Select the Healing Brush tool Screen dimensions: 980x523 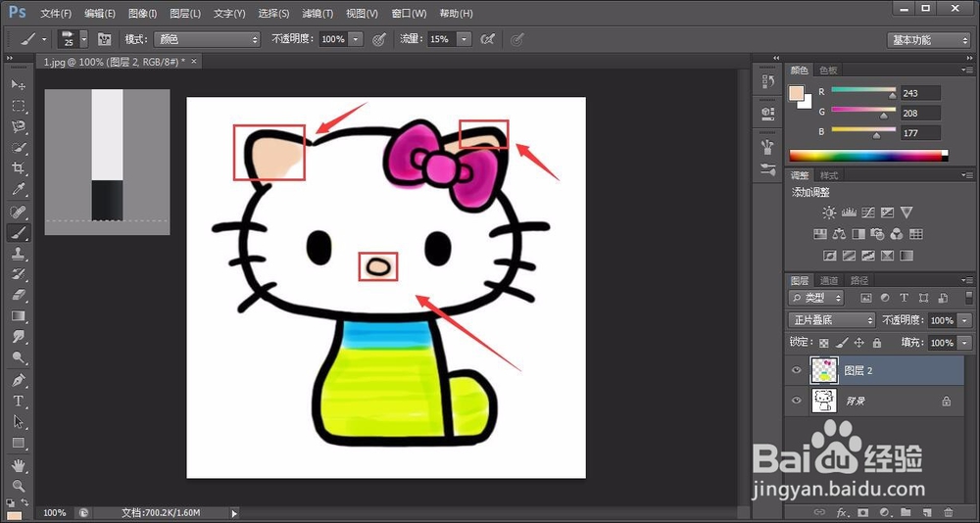point(18,212)
